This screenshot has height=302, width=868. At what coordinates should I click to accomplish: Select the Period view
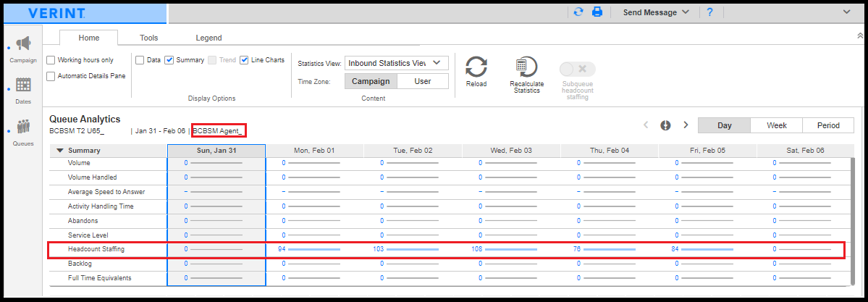828,125
